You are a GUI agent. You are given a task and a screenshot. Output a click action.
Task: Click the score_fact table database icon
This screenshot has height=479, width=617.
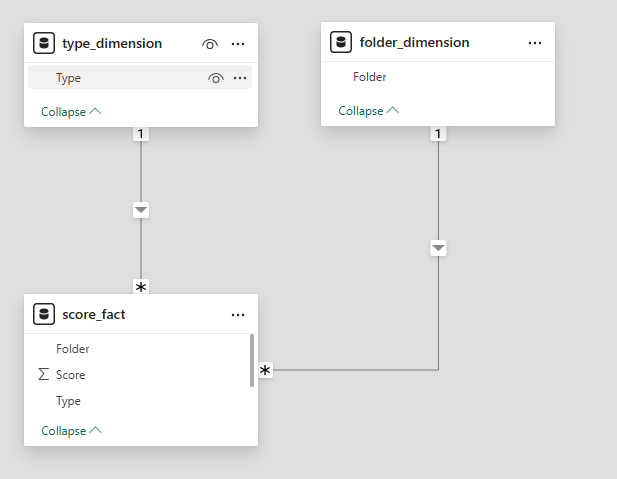tap(44, 314)
